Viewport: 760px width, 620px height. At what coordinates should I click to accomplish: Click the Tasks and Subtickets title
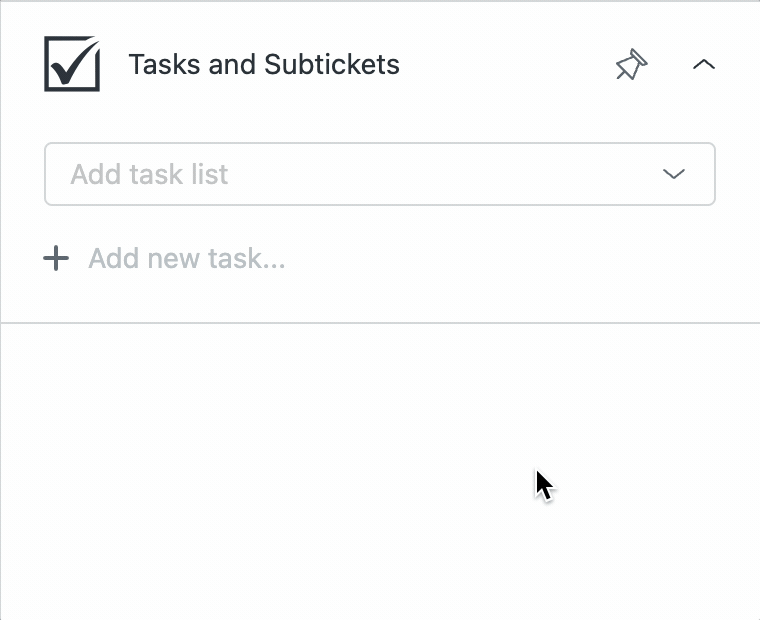264,64
